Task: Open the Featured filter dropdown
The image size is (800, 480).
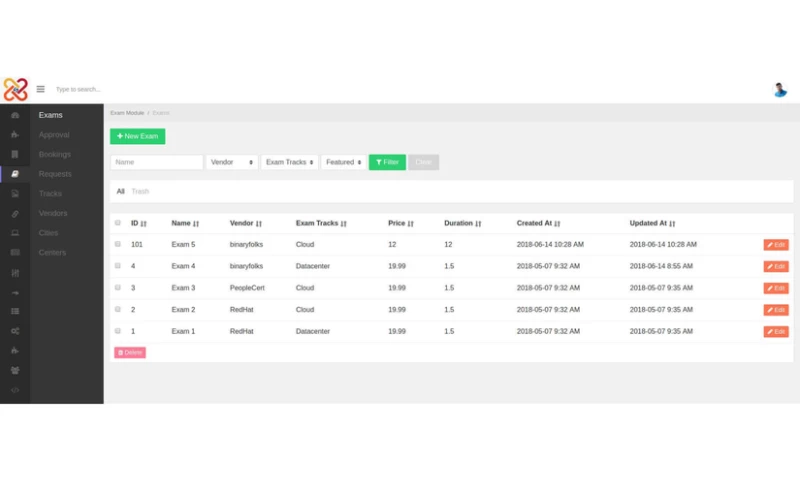Action: 343,162
